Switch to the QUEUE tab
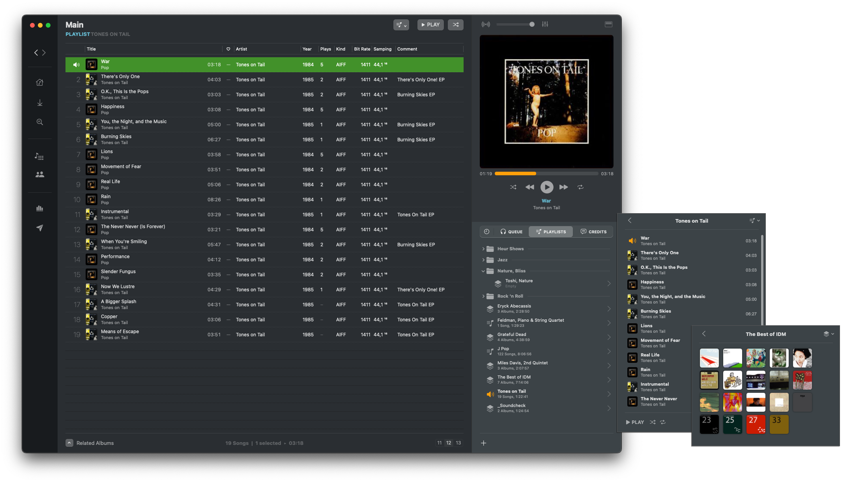Image resolution: width=868 pixels, height=482 pixels. [511, 232]
